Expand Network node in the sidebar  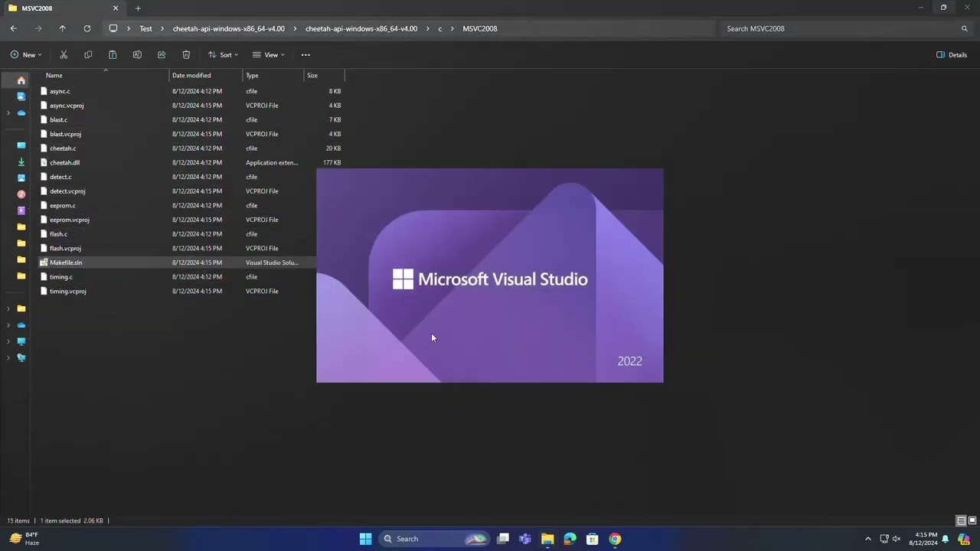click(x=8, y=357)
